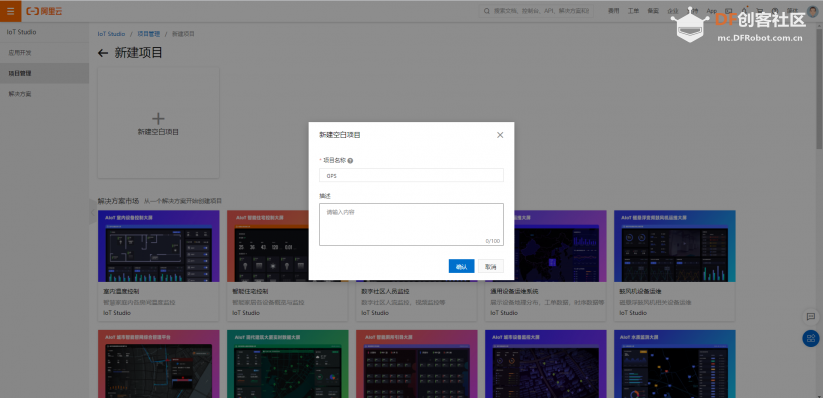The image size is (823, 398).
Task: Open the 费用 menu in the top bar
Action: click(x=613, y=11)
